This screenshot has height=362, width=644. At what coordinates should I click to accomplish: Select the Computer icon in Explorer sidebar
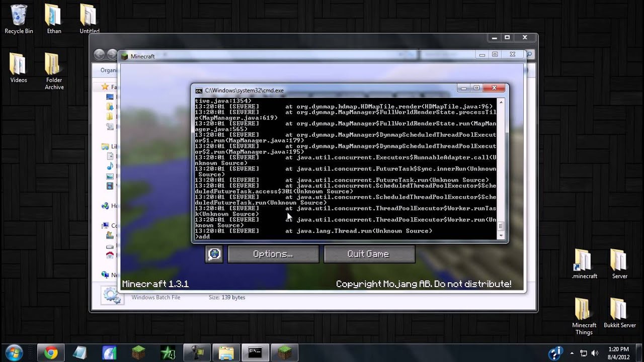pos(105,225)
